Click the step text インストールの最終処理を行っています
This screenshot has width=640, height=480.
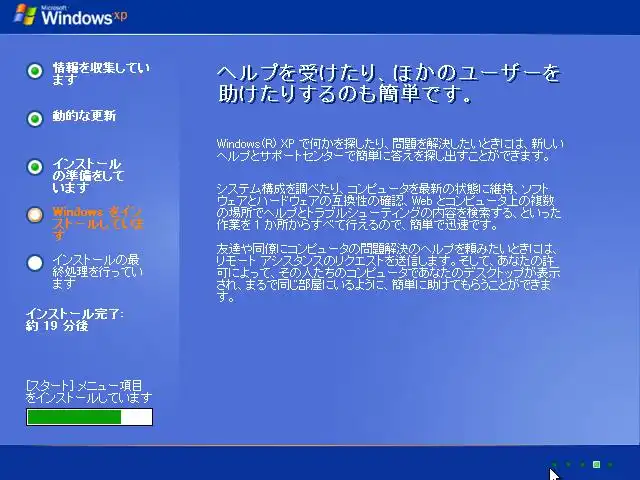pyautogui.click(x=98, y=271)
